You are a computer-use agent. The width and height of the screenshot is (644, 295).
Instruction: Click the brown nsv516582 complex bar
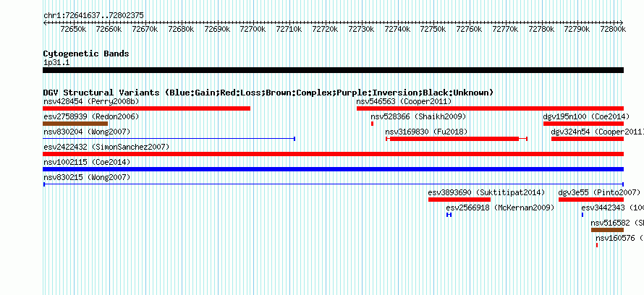pos(607,230)
